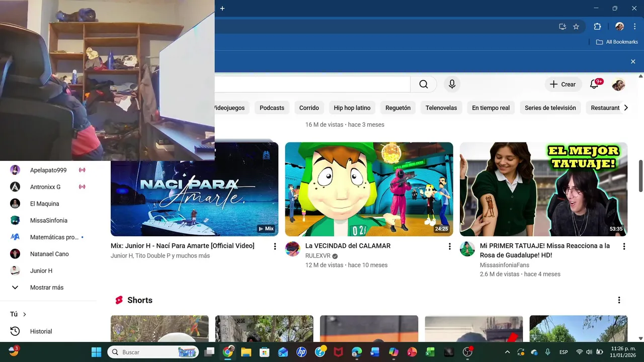Open the RULEXVR channel name link
This screenshot has width=644, height=362.
318,255
